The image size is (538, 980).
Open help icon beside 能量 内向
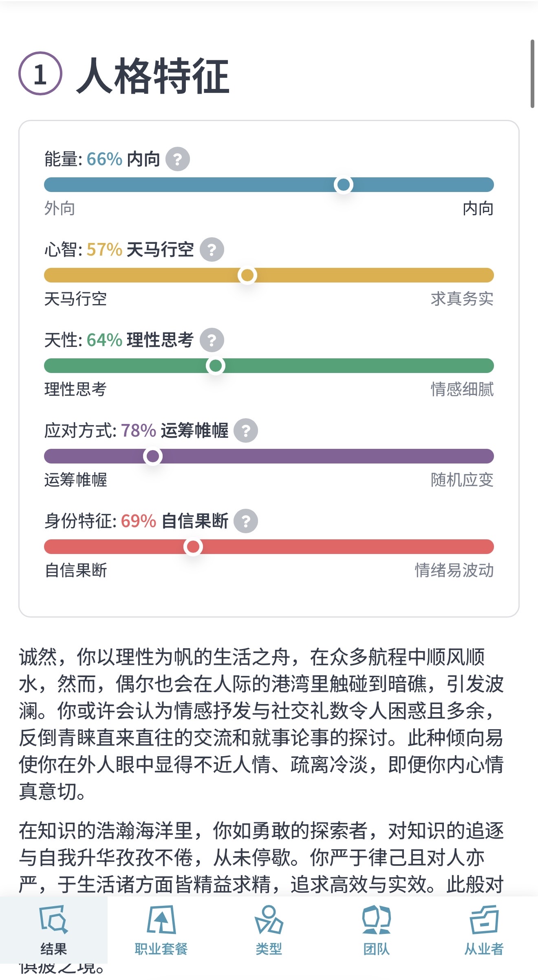(177, 159)
